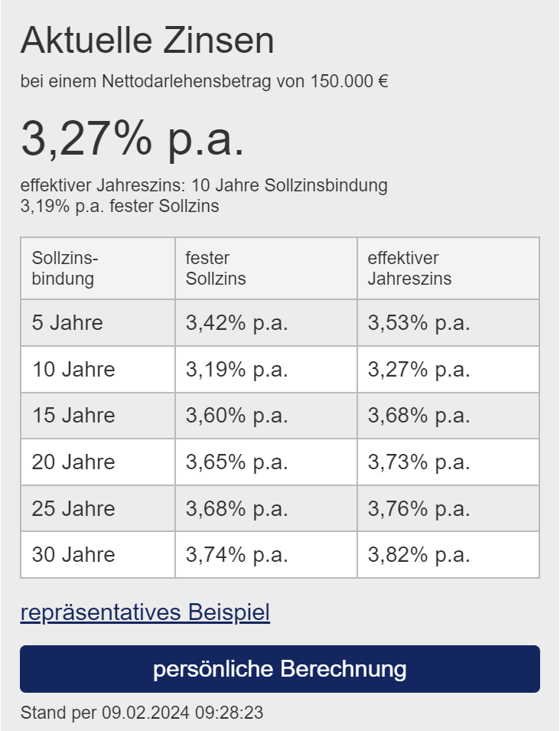Pick the "30 Jahre" row label
This screenshot has width=560, height=731.
(x=73, y=555)
